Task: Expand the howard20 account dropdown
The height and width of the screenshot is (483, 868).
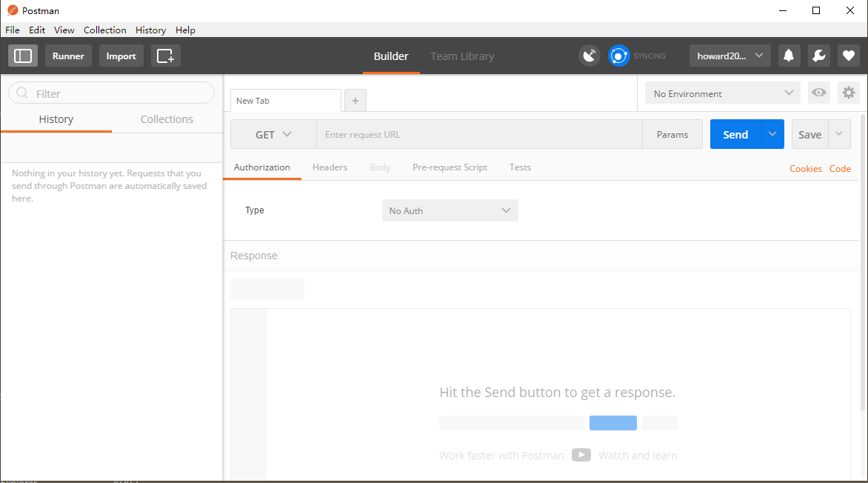Action: tap(730, 56)
